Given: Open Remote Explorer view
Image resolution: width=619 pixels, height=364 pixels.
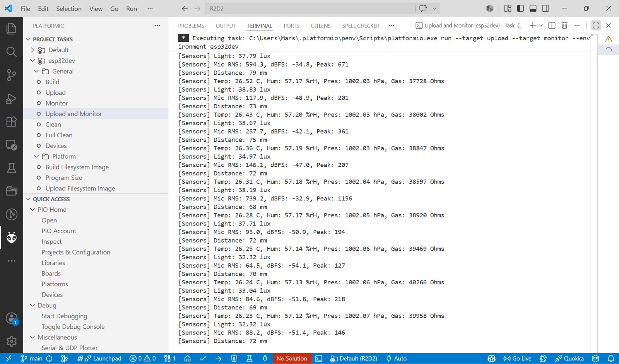Looking at the screenshot, I should 11,145.
